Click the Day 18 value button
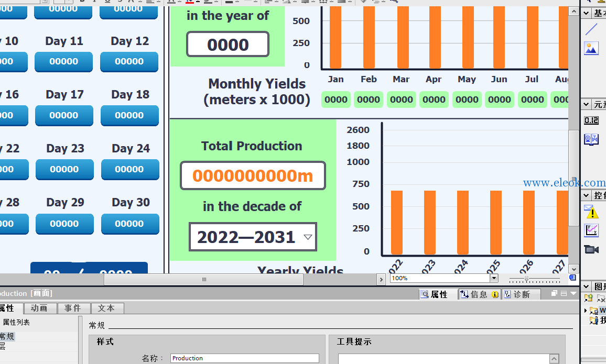Image resolution: width=606 pixels, height=364 pixels. (x=129, y=115)
